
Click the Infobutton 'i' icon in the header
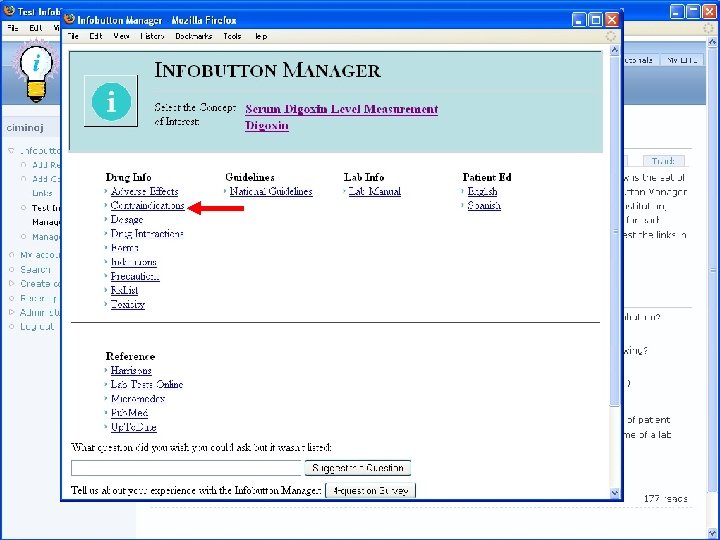(111, 101)
